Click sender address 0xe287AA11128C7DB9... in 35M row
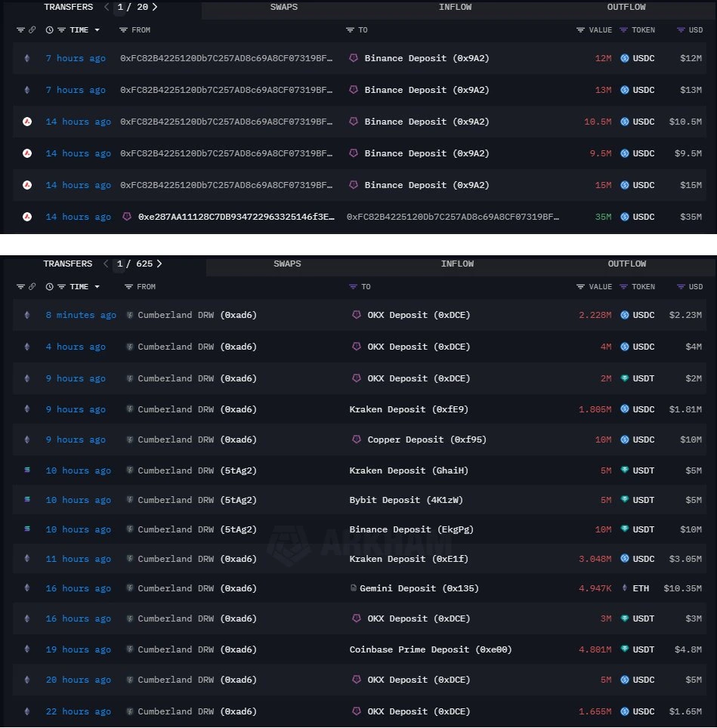The image size is (717, 728). pos(236,216)
